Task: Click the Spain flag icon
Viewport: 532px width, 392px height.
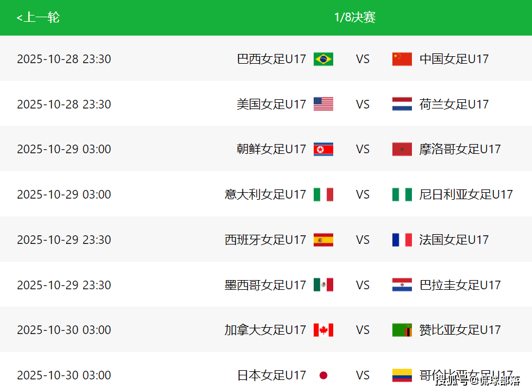Action: point(323,240)
